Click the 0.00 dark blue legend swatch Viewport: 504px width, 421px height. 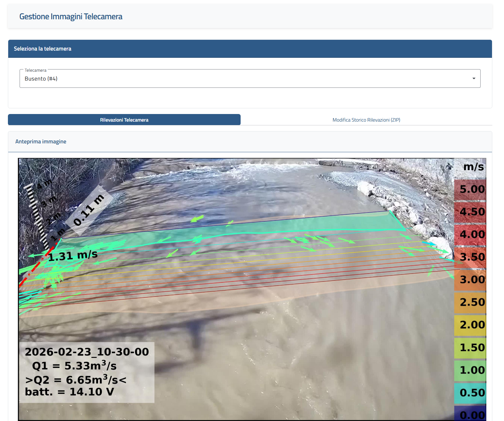[470, 414]
